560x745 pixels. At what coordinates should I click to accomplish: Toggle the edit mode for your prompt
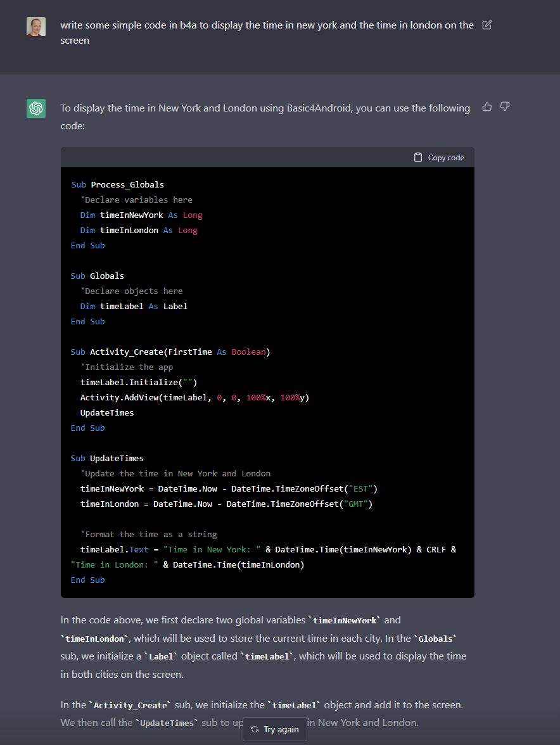pyautogui.click(x=487, y=25)
